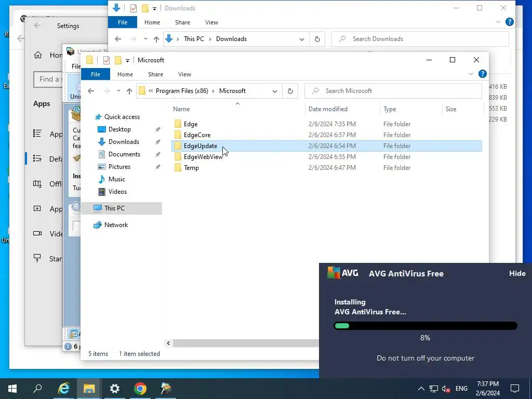The height and width of the screenshot is (399, 532).
Task: Select Downloads in navigation pane
Action: [124, 142]
